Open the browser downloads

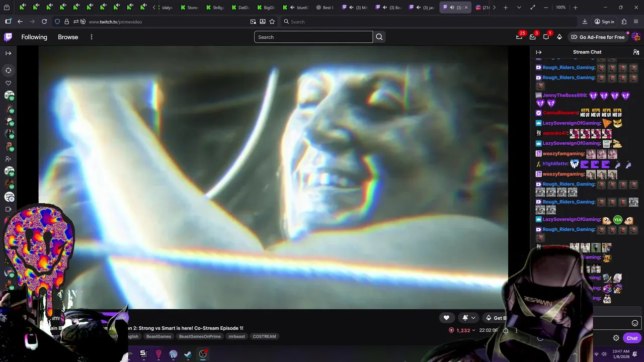[585, 22]
